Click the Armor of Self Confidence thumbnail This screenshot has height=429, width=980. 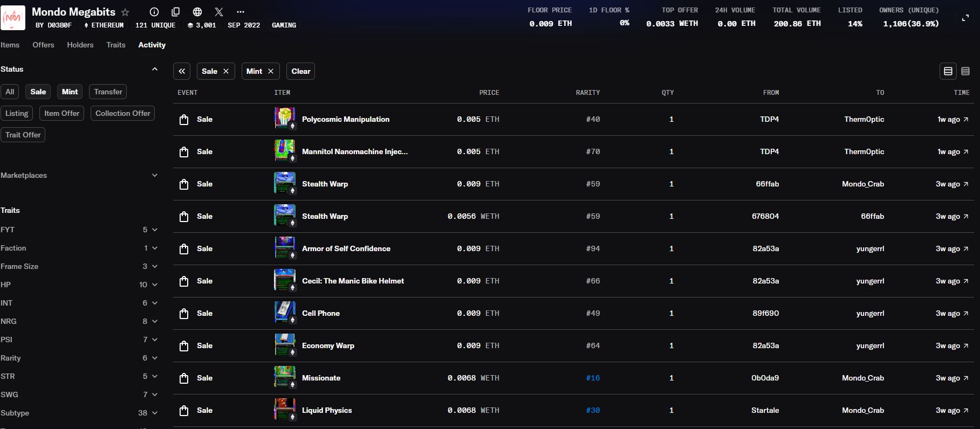coord(285,248)
